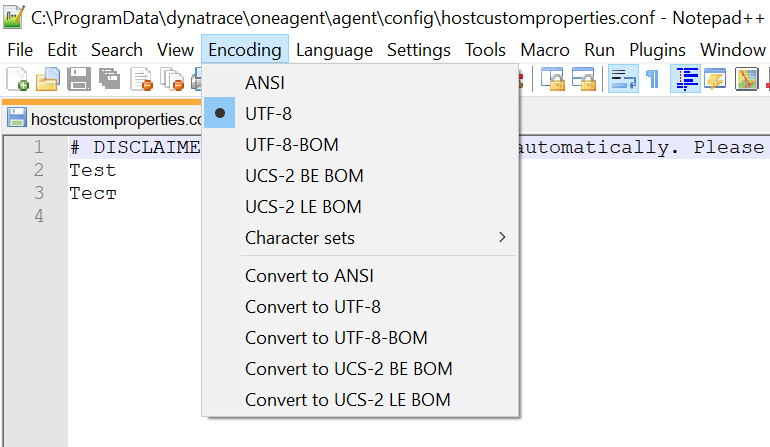This screenshot has width=770, height=447.
Task: Open the Language menu
Action: pos(334,50)
